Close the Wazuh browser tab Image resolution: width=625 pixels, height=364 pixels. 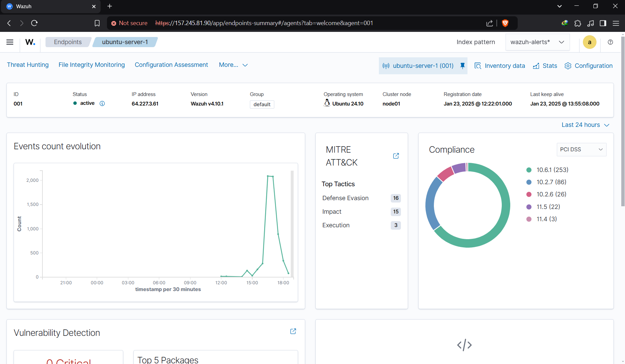[94, 6]
